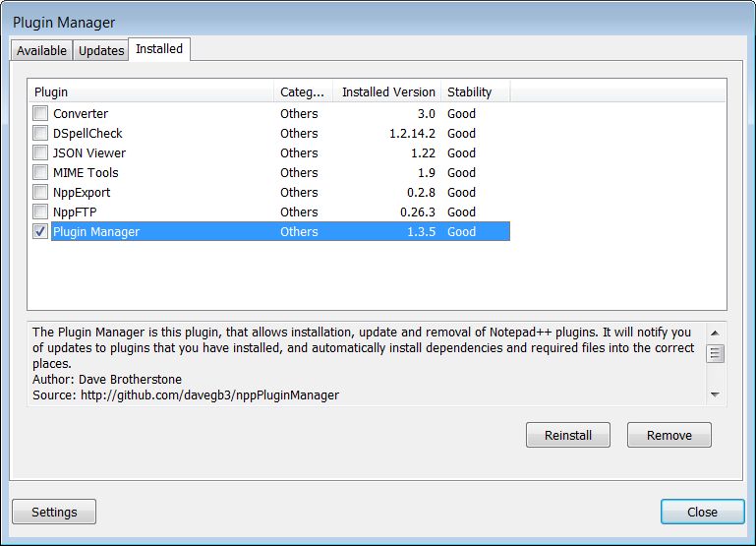Click version 0.26.3 in NppFTP row

[x=418, y=212]
